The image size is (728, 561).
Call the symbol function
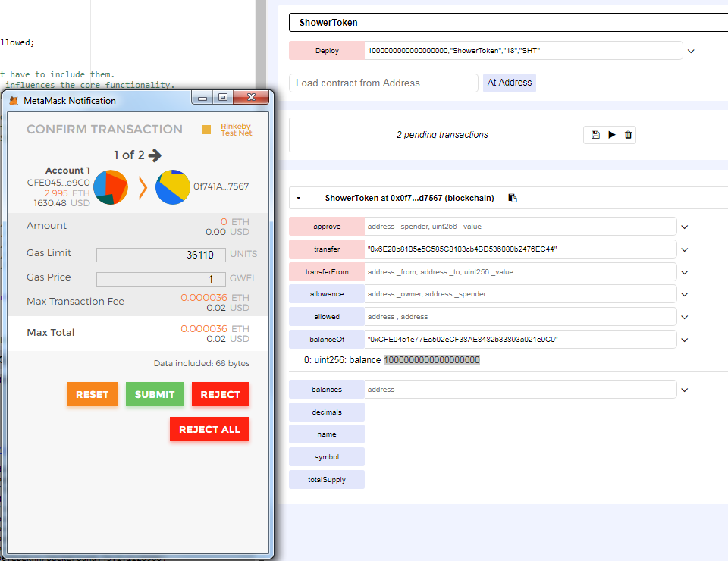327,457
